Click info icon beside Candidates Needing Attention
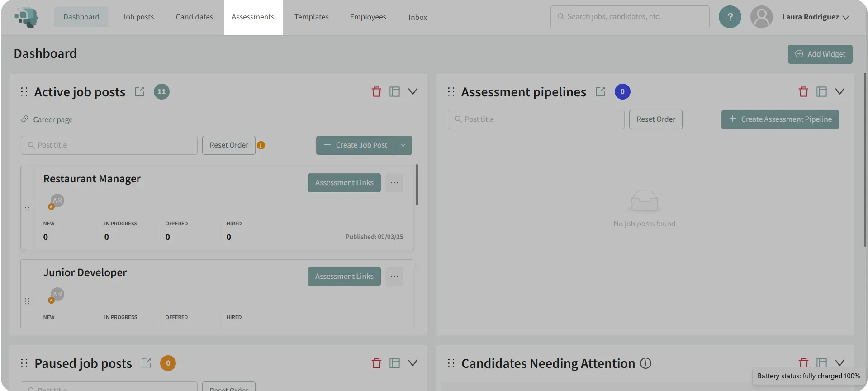Screen dimensions: 868x391 click(646, 363)
